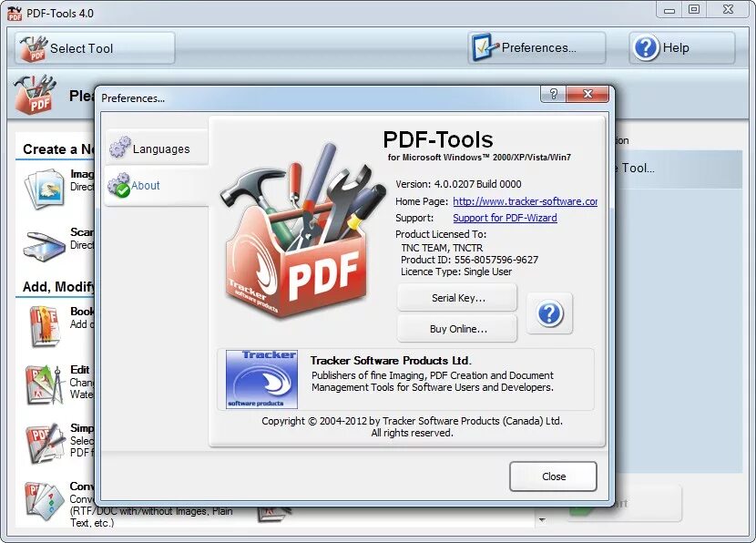Click the Copyright 2004-2012 notice text

click(x=412, y=421)
